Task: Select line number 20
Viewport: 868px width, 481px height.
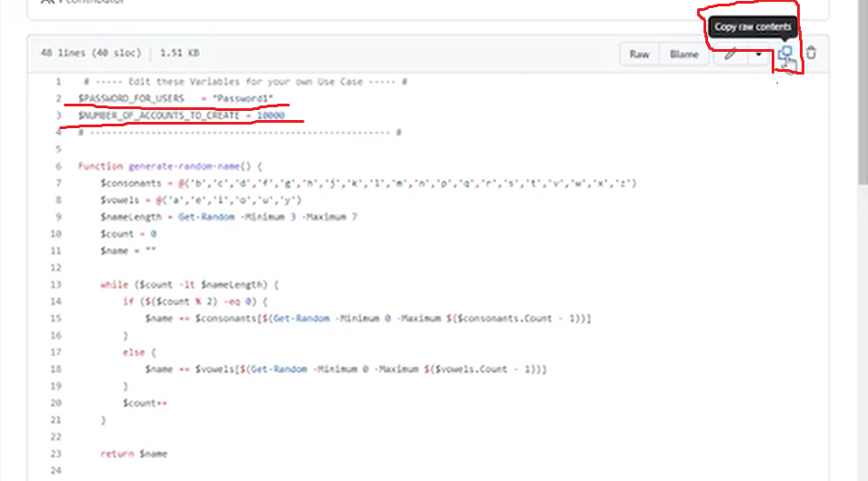Action: 56,403
